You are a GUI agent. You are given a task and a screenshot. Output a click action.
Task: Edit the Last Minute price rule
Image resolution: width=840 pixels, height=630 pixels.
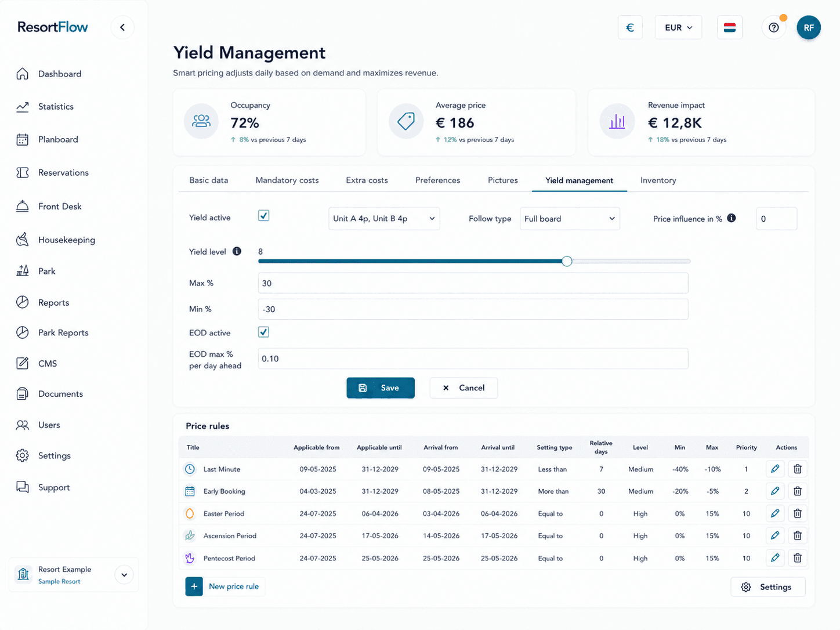775,469
